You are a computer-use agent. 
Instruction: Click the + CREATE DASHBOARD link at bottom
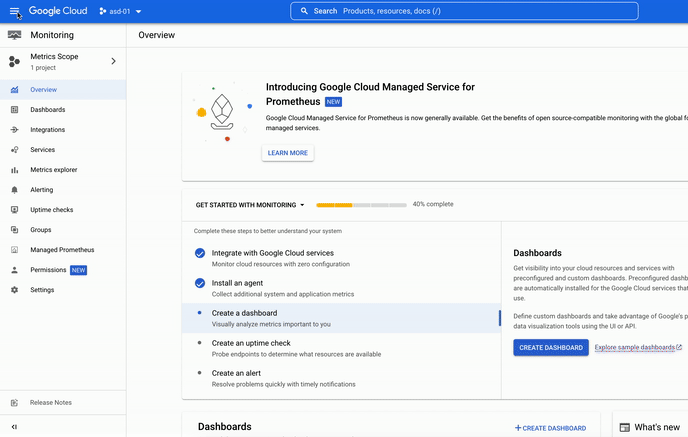[x=550, y=428]
